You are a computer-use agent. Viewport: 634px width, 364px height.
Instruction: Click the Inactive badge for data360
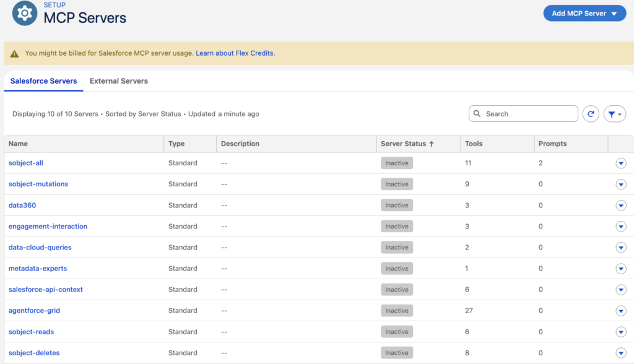click(397, 205)
